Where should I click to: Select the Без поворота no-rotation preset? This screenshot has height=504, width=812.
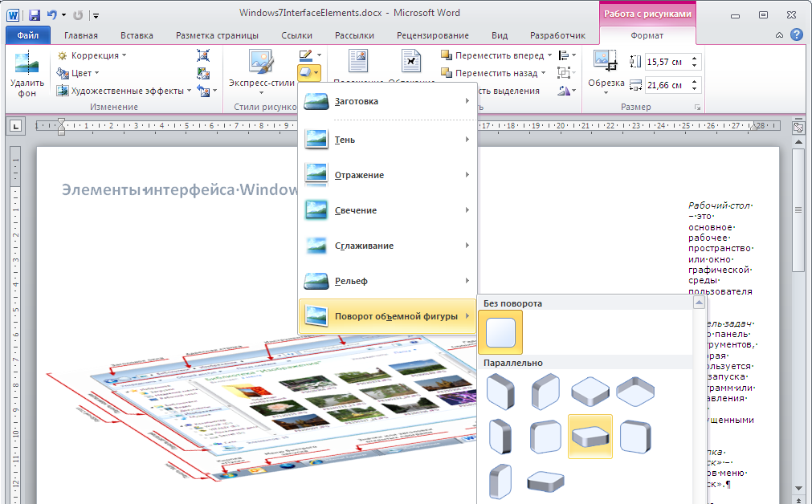[x=500, y=332]
